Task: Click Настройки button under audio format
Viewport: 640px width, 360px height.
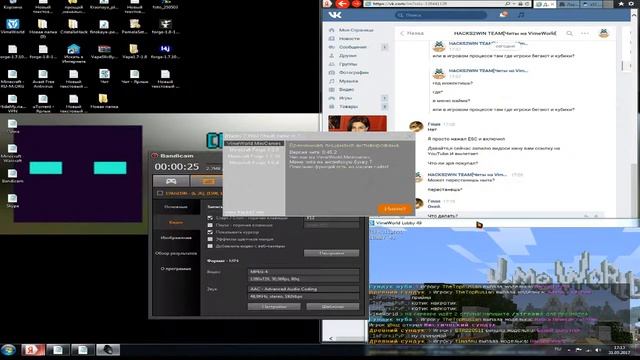Action: 274,306
